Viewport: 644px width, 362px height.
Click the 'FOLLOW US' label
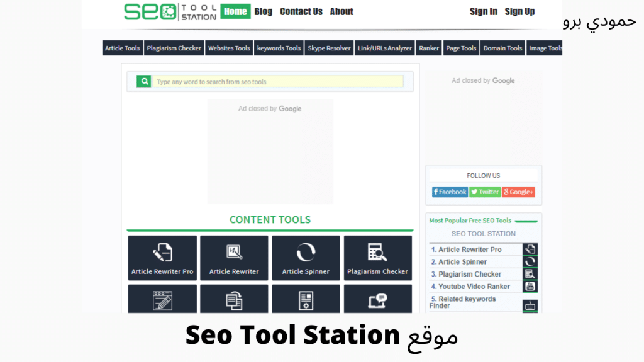click(x=484, y=176)
